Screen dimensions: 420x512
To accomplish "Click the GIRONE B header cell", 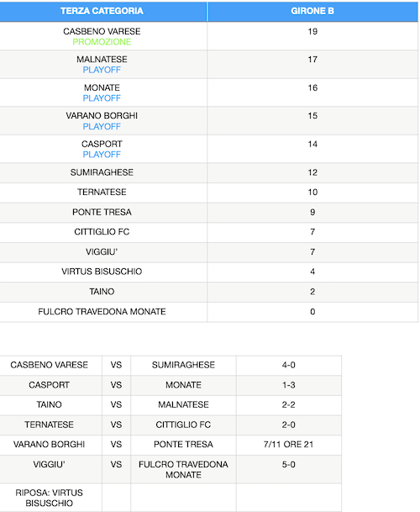I will [312, 11].
